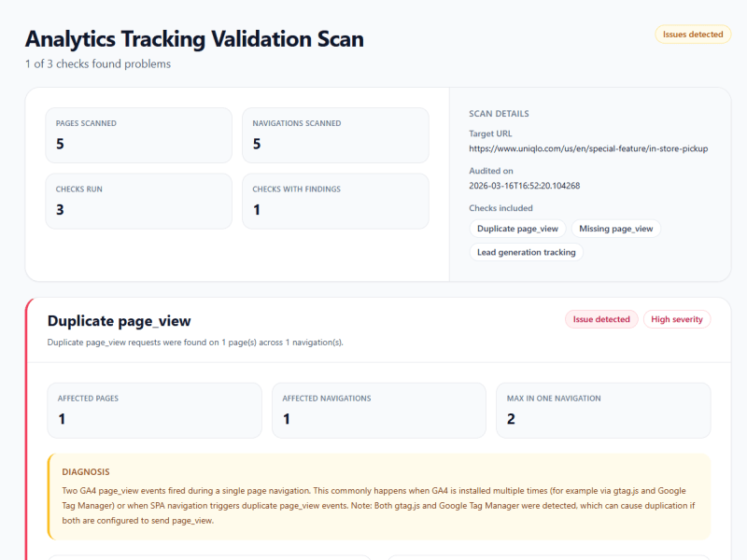The height and width of the screenshot is (560, 747).
Task: Click the PAGES SCANNED stat card
Action: 138,134
